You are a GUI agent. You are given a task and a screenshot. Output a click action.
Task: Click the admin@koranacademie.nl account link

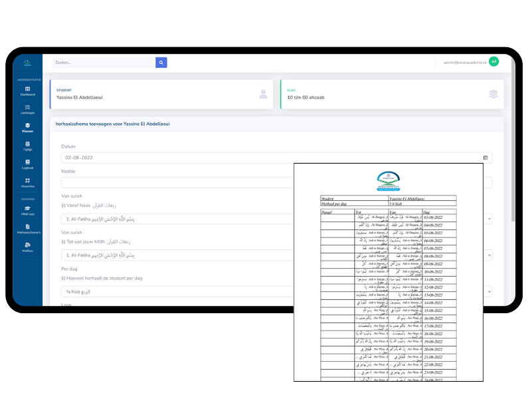coord(465,63)
